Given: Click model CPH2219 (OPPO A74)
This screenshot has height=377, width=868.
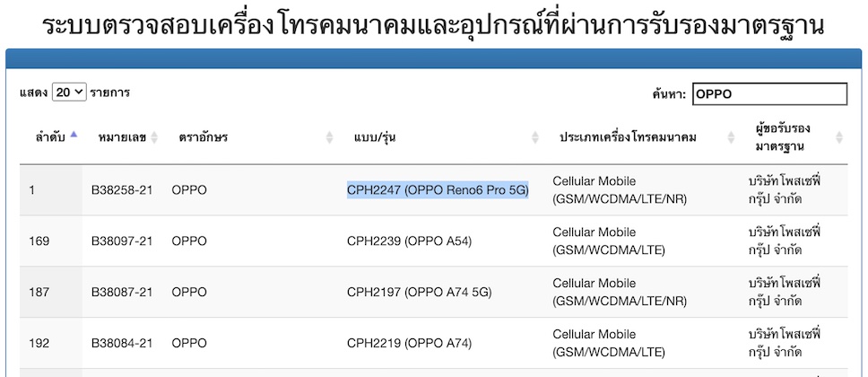Looking at the screenshot, I should tap(409, 343).
